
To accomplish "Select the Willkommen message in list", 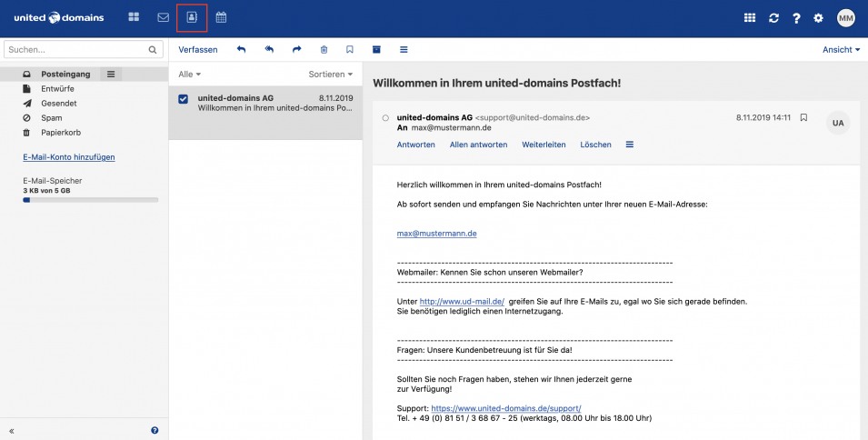I will pyautogui.click(x=265, y=113).
